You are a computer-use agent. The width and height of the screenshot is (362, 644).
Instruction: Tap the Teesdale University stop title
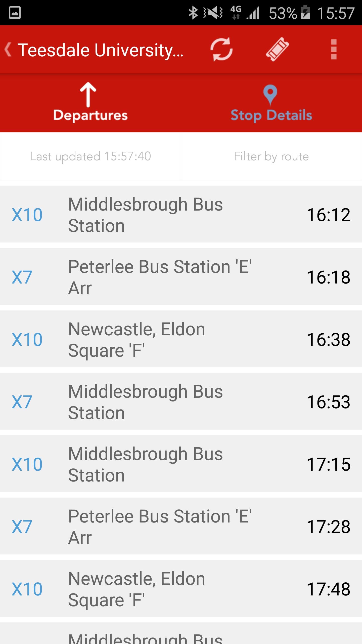101,50
